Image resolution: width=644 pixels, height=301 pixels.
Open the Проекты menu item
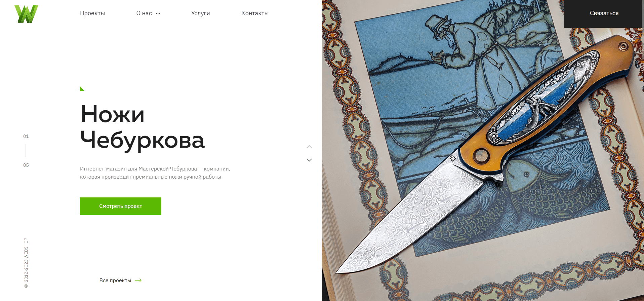click(x=92, y=13)
